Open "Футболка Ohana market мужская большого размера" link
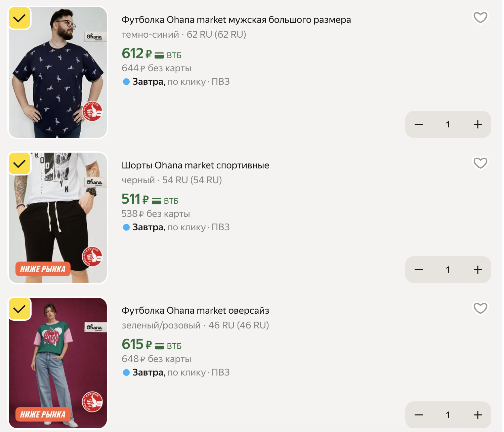 pos(236,20)
